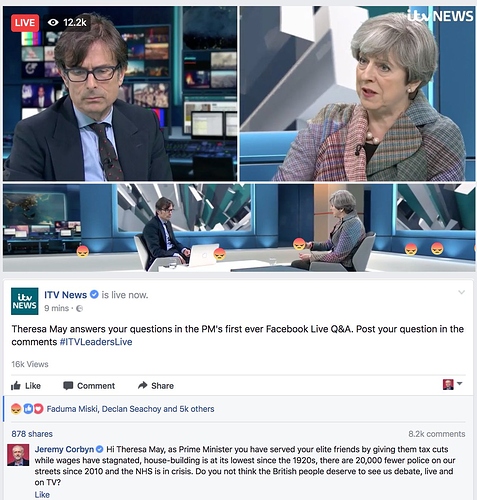Open the ITV News page name link
477x500 pixels.
point(66,295)
